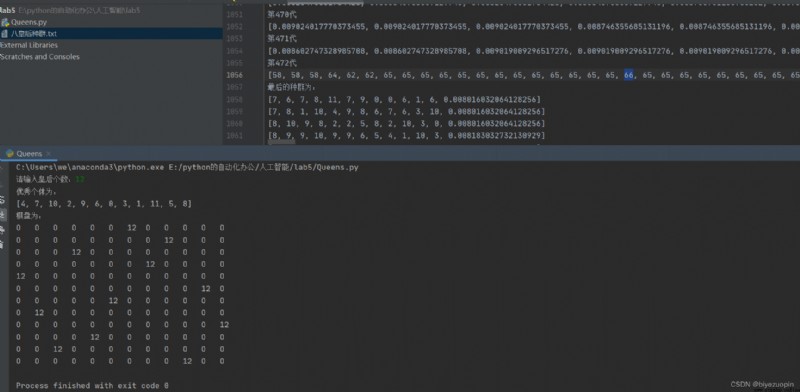Click the '第471代' line in editor
800x392 pixels.
point(282,39)
